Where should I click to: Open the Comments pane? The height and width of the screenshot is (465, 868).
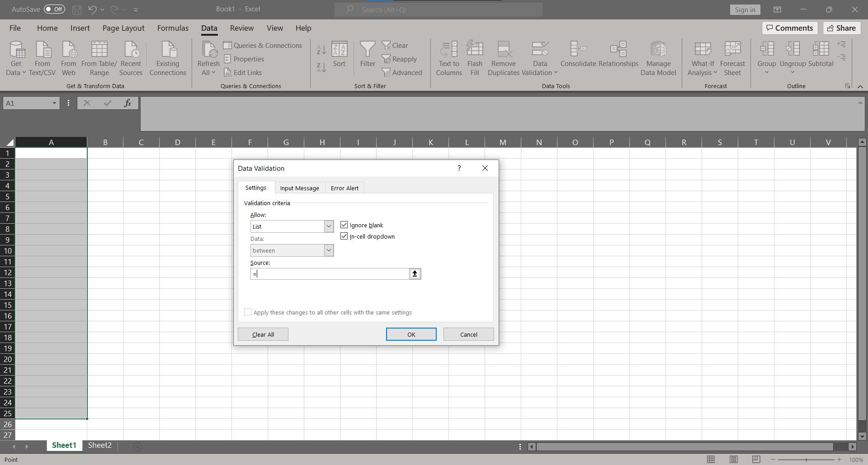click(789, 28)
